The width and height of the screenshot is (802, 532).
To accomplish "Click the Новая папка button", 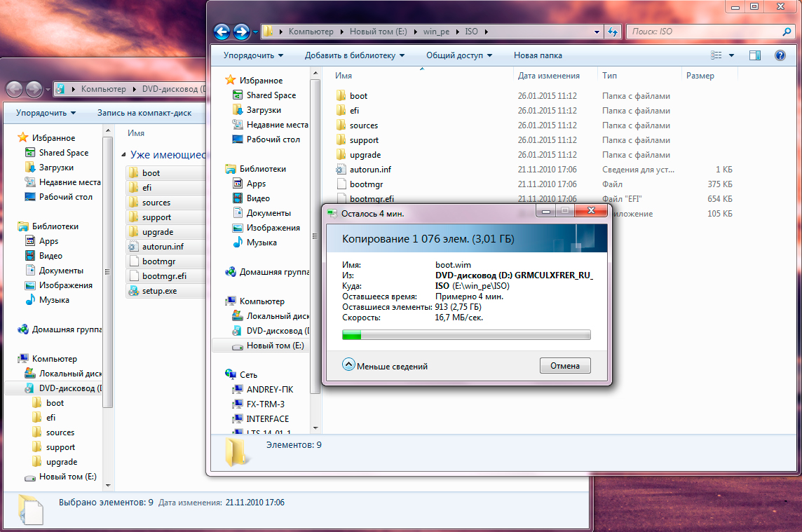I will pos(538,55).
